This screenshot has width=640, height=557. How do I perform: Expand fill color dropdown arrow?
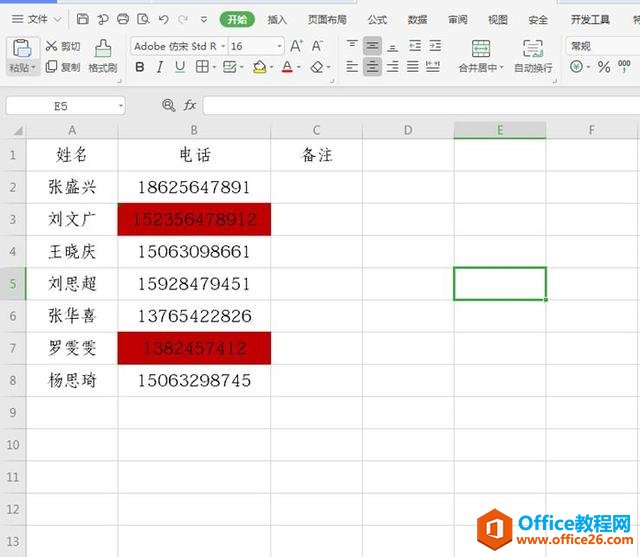pos(271,67)
